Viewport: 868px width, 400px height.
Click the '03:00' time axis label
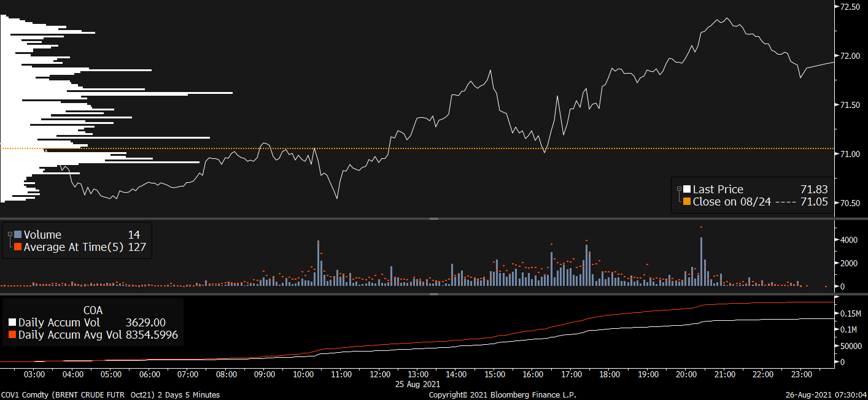(34, 374)
